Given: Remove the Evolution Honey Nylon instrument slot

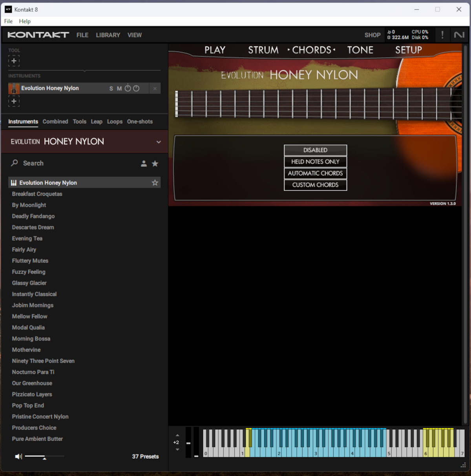Looking at the screenshot, I should [155, 89].
